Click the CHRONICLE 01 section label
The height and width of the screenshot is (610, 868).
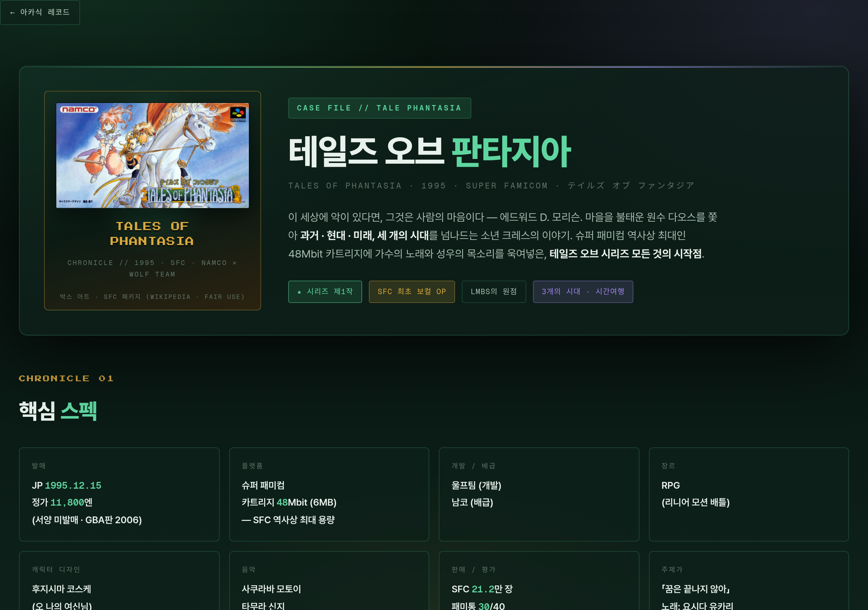[x=66, y=378]
